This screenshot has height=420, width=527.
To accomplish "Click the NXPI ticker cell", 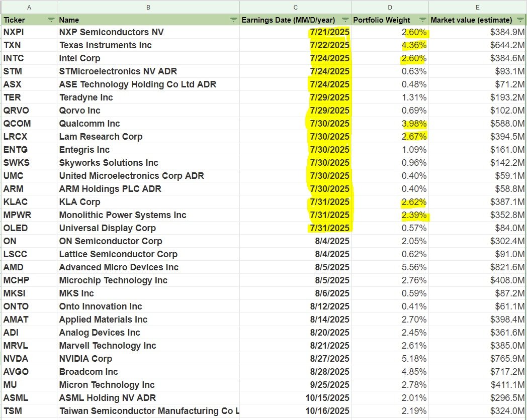I will pos(29,32).
